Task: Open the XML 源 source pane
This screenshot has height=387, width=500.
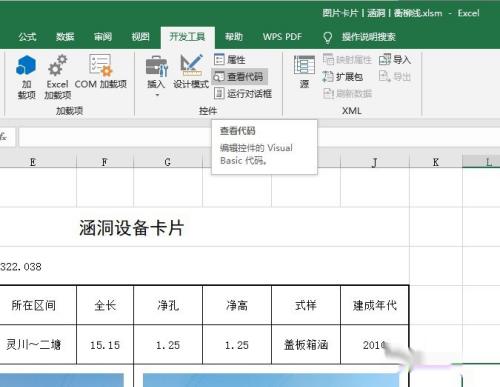Action: point(304,72)
